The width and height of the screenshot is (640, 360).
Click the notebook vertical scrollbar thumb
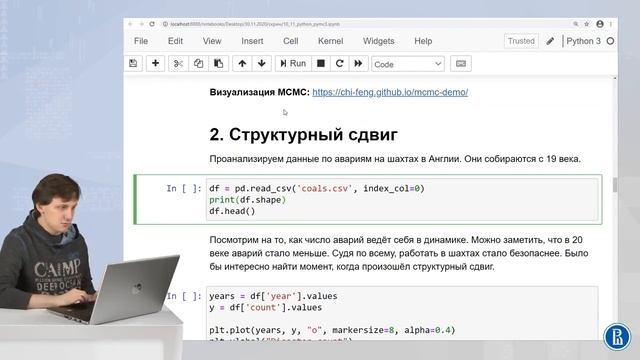tap(615, 185)
